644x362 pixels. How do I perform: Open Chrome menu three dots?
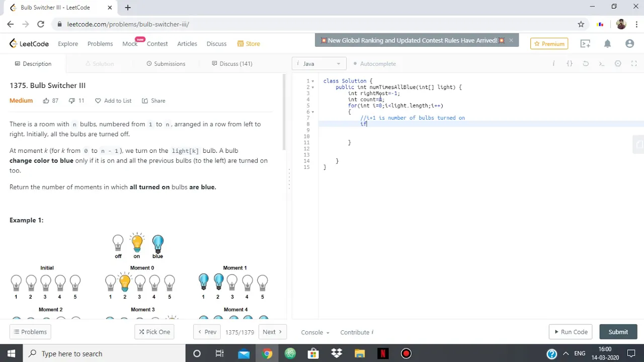click(636, 24)
